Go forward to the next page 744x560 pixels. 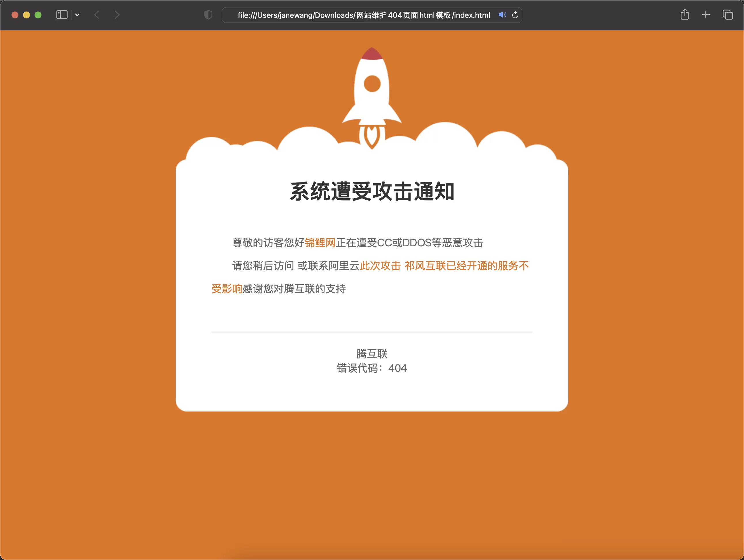coord(117,15)
